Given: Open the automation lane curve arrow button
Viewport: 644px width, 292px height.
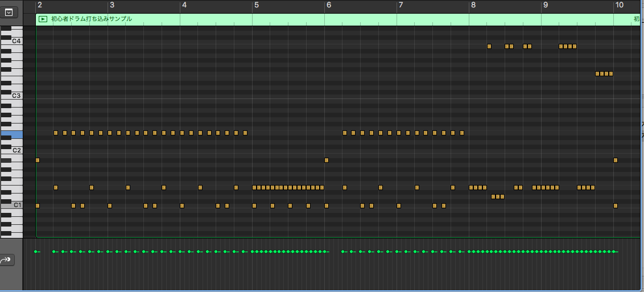Looking at the screenshot, I should [x=7, y=260].
